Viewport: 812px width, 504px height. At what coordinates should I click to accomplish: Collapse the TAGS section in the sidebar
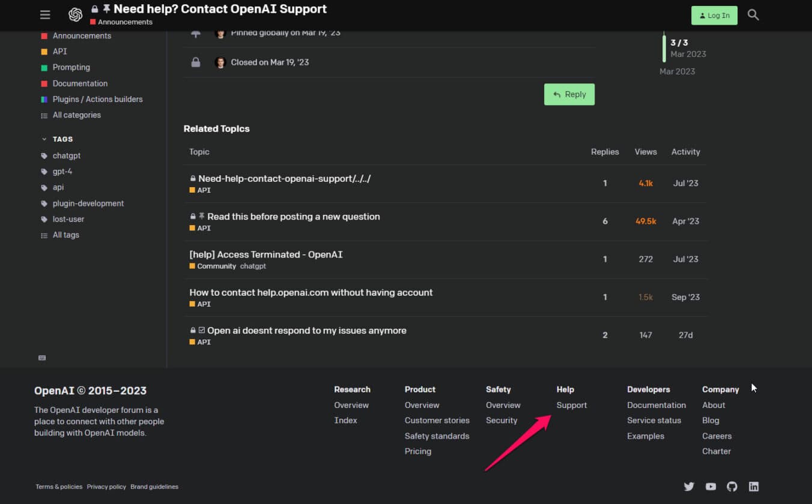click(x=44, y=139)
